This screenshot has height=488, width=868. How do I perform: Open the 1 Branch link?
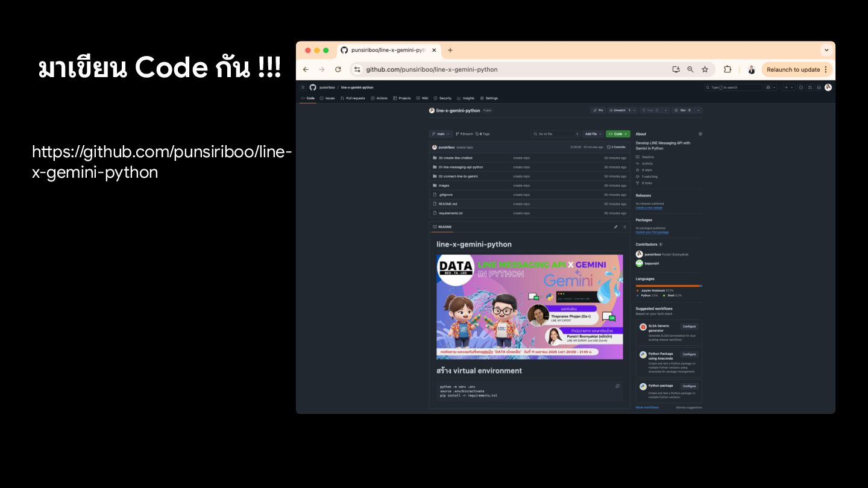pyautogui.click(x=464, y=134)
